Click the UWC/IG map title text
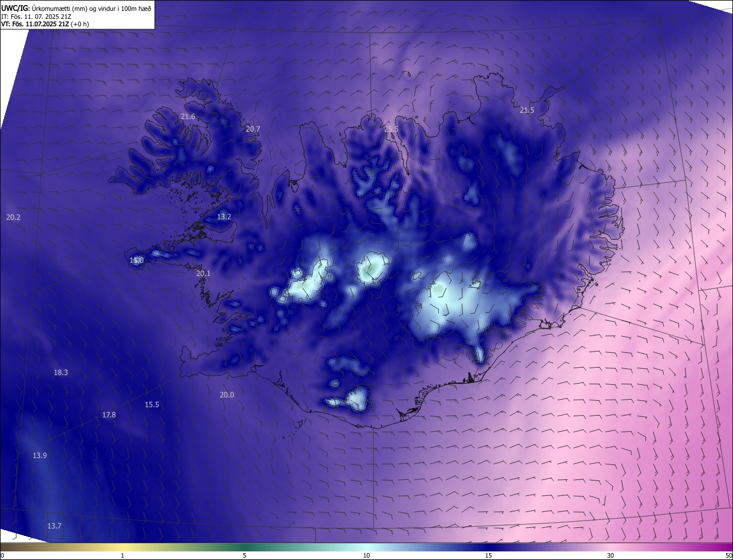 click(x=76, y=7)
